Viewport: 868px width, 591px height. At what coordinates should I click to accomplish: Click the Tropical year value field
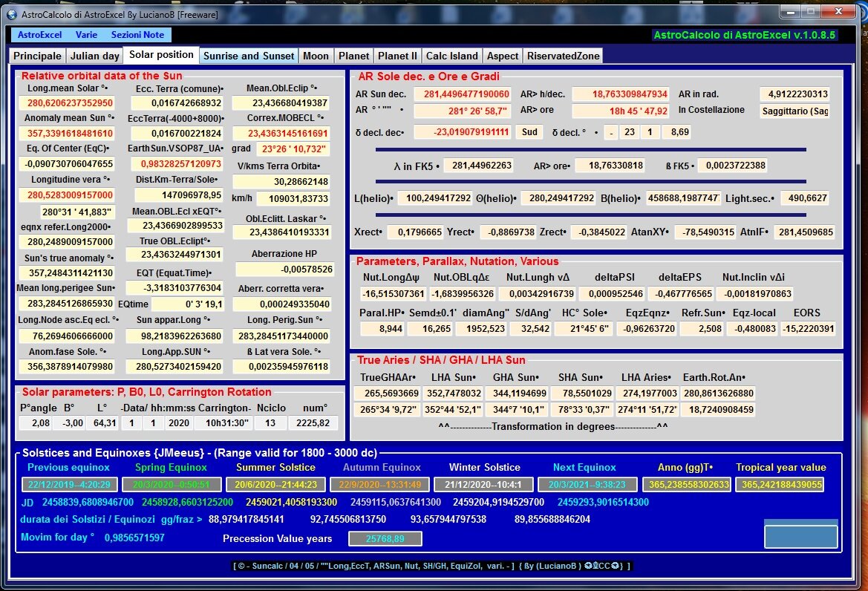click(x=780, y=484)
